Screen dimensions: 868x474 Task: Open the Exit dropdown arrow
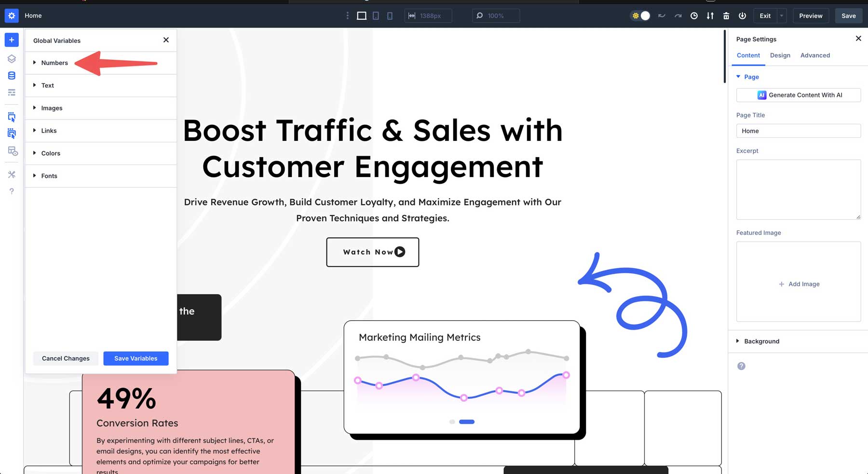782,15
